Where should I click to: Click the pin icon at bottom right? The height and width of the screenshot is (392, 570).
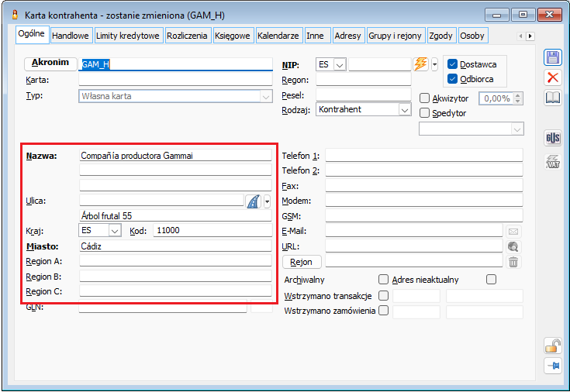[x=553, y=366]
